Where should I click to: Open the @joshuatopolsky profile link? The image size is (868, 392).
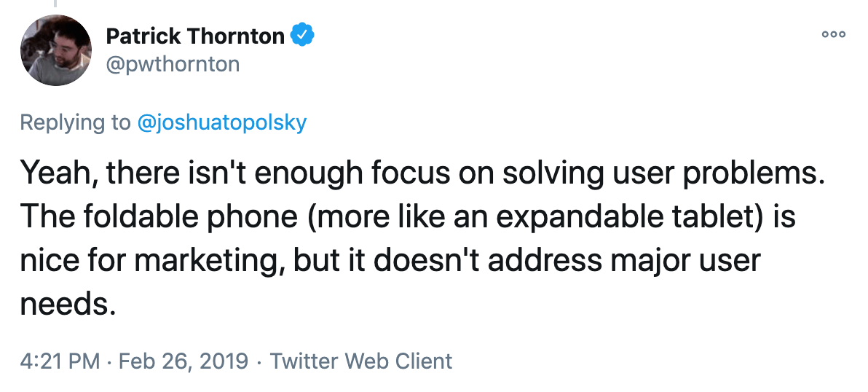point(222,122)
